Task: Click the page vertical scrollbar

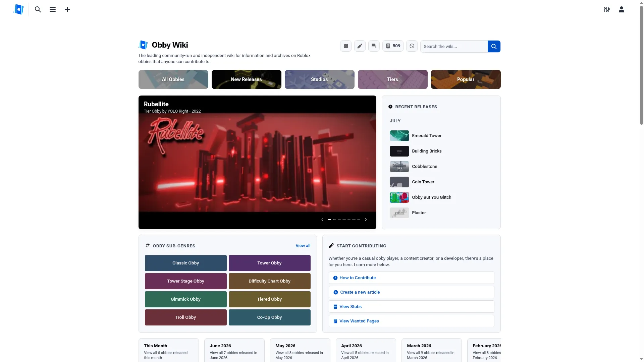Action: [x=641, y=65]
